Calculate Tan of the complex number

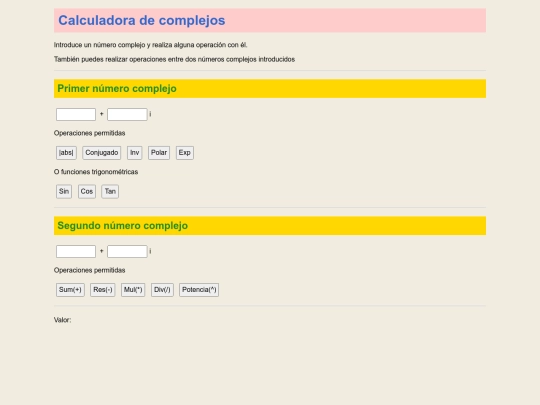pos(110,191)
